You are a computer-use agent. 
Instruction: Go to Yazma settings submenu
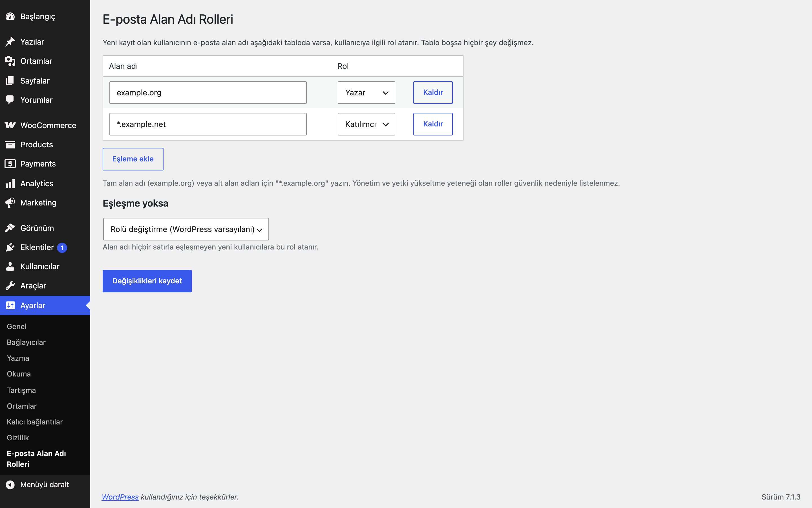coord(18,358)
